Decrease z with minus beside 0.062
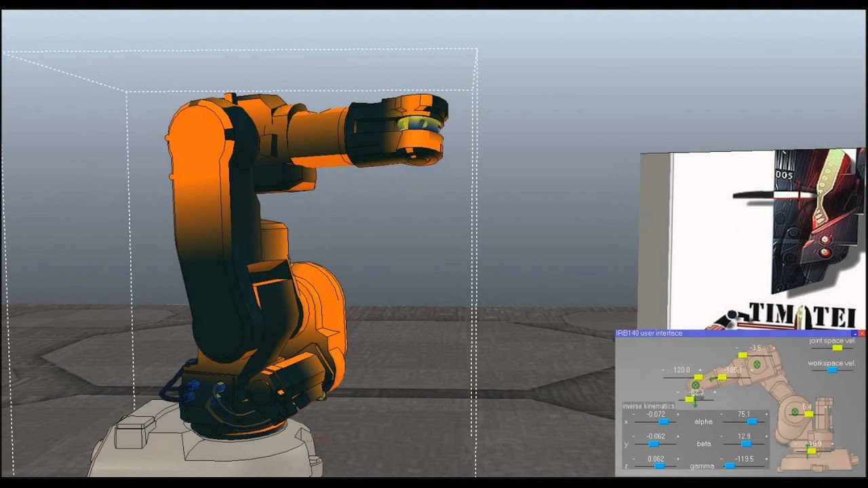868x488 pixels. 634,459
